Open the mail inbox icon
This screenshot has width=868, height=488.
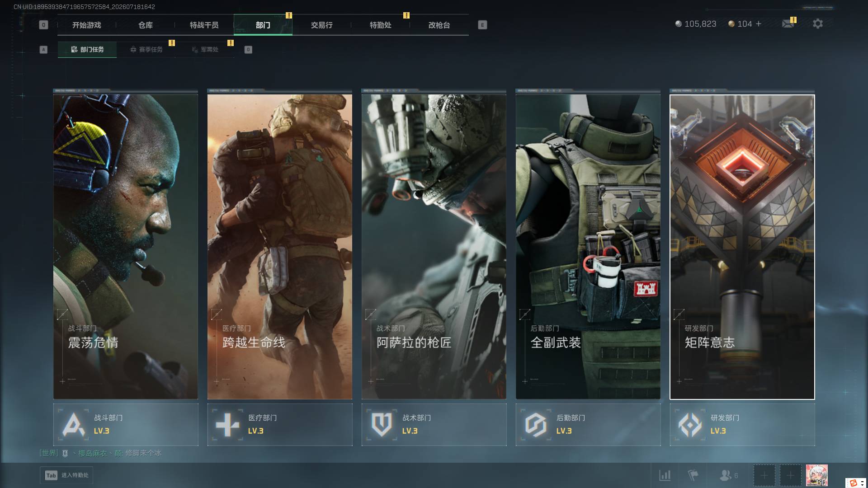click(788, 23)
